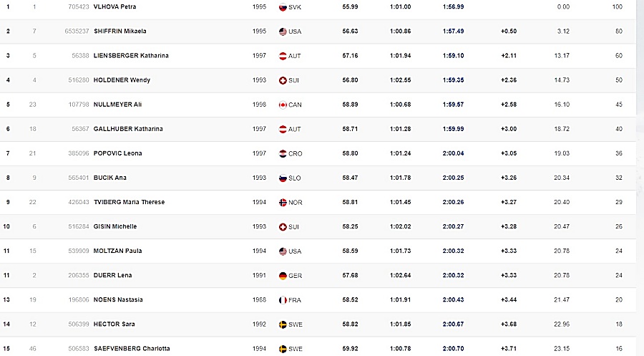Click the Slovenia flag in Bucik's row
This screenshot has height=356, width=644.
(283, 178)
